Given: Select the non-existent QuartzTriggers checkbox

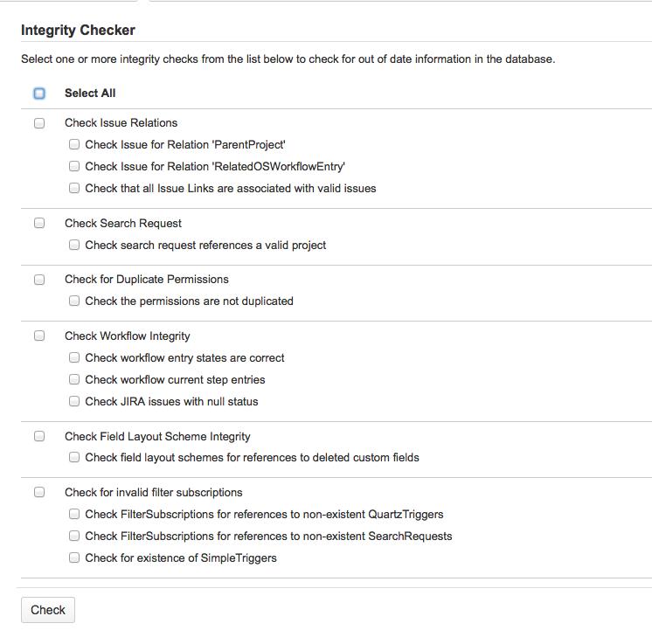Looking at the screenshot, I should click(75, 515).
